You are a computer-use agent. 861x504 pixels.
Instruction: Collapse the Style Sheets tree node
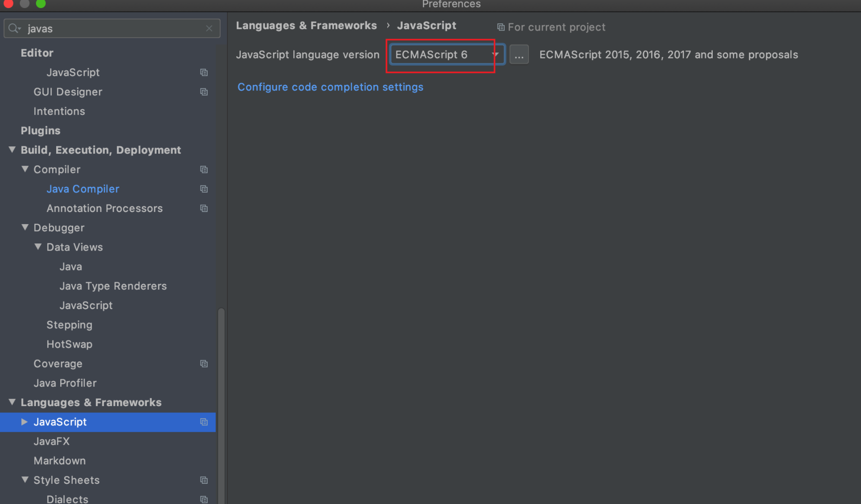click(x=25, y=480)
